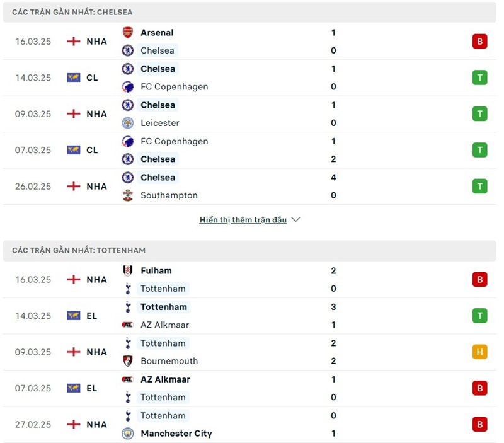Click the Manchester City crest icon
The width and height of the screenshot is (504, 443).
point(128,434)
